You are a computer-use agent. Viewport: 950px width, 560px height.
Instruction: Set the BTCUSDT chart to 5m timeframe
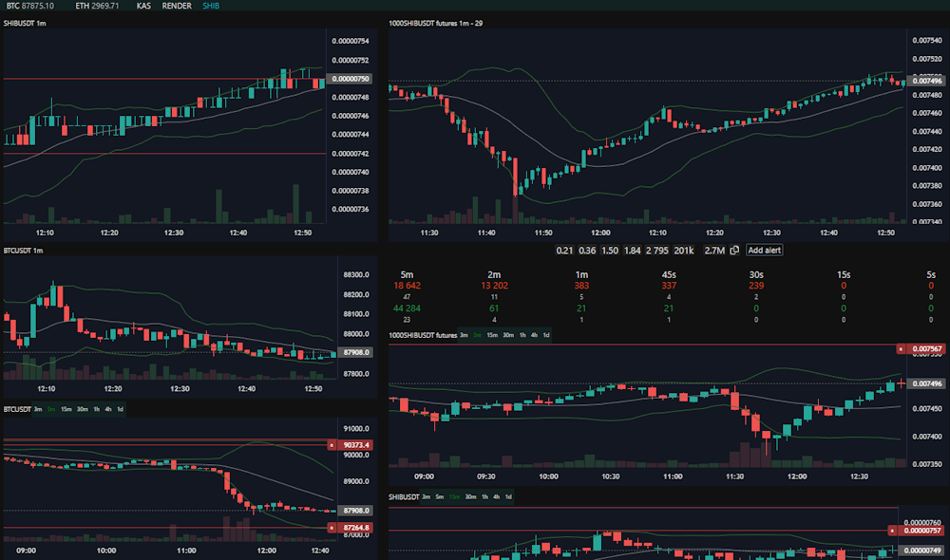(51, 409)
